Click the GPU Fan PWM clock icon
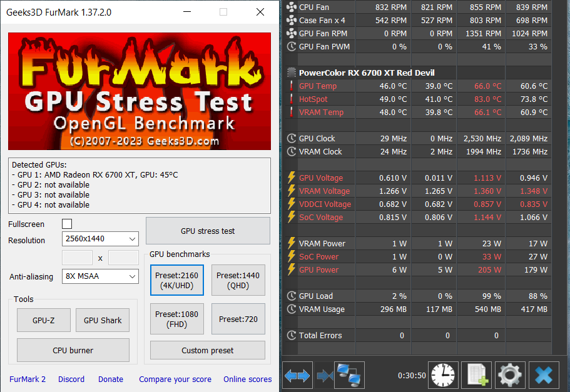This screenshot has height=392, width=570. tap(292, 46)
